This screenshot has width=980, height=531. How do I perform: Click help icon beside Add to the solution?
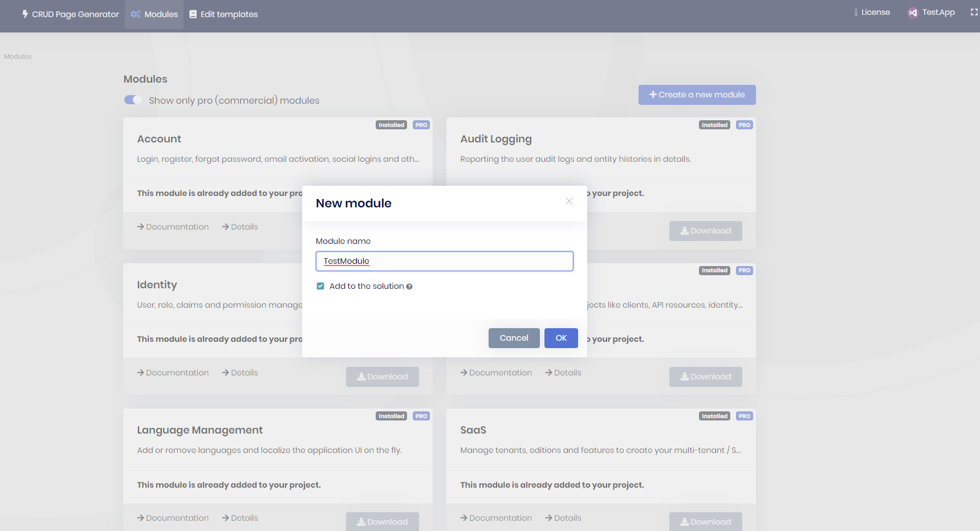(409, 287)
